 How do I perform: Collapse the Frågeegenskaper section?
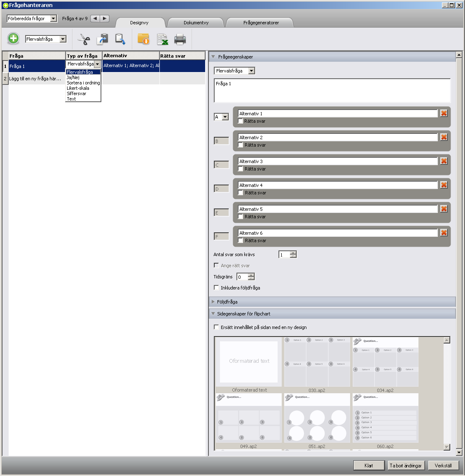coord(213,56)
